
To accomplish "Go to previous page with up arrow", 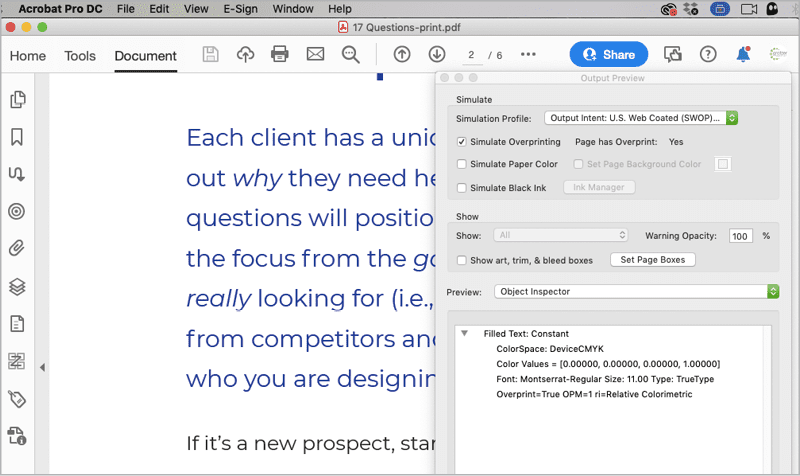I will click(x=402, y=55).
